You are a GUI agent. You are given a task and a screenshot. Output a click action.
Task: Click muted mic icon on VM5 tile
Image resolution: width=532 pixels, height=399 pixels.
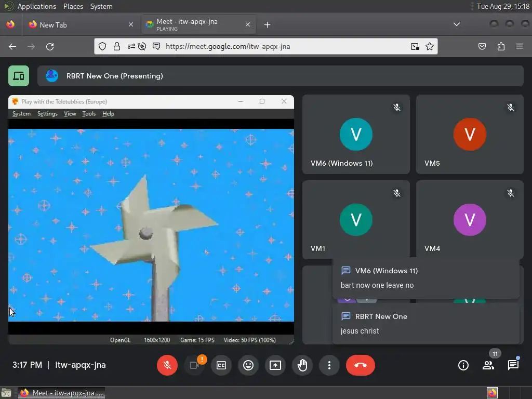511,108
